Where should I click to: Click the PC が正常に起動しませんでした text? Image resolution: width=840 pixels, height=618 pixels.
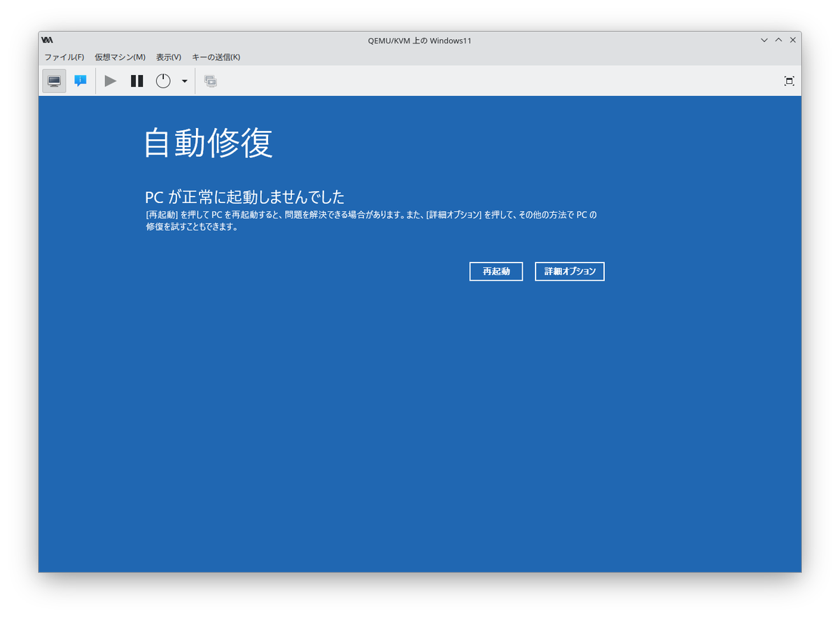pyautogui.click(x=245, y=197)
